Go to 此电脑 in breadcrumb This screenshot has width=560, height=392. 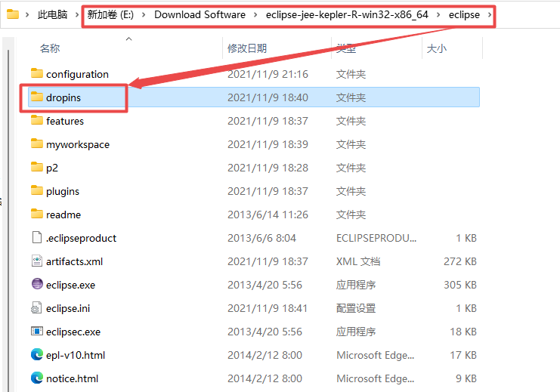[52, 14]
